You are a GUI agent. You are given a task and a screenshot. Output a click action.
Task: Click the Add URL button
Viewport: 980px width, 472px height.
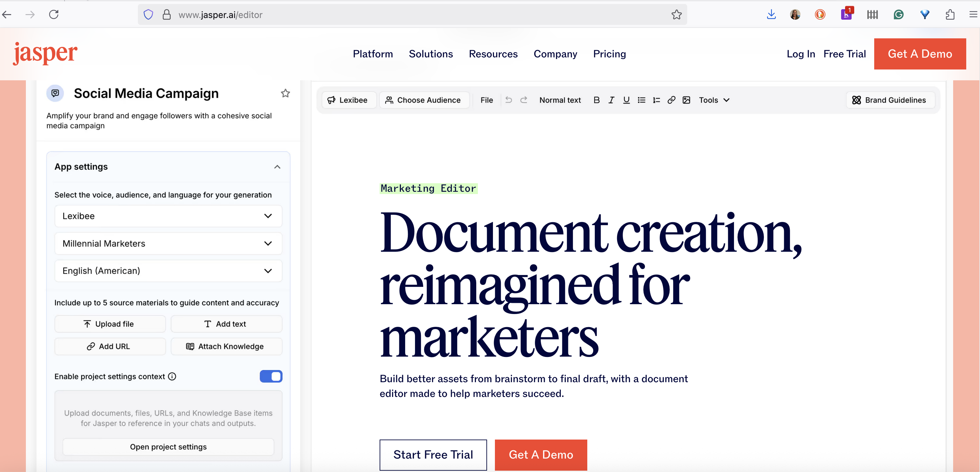click(110, 346)
